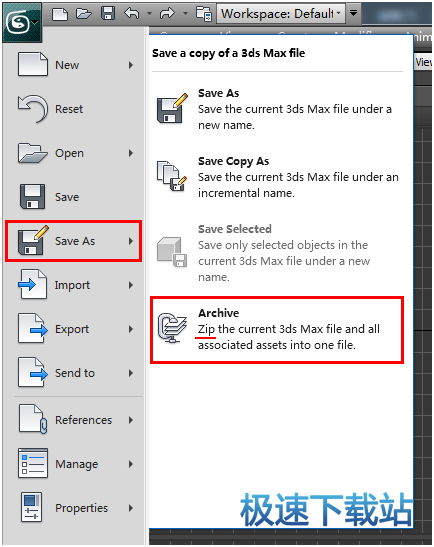Click the New Scene icon in quick access toolbar
This screenshot has width=434, height=547.
pyautogui.click(x=60, y=14)
